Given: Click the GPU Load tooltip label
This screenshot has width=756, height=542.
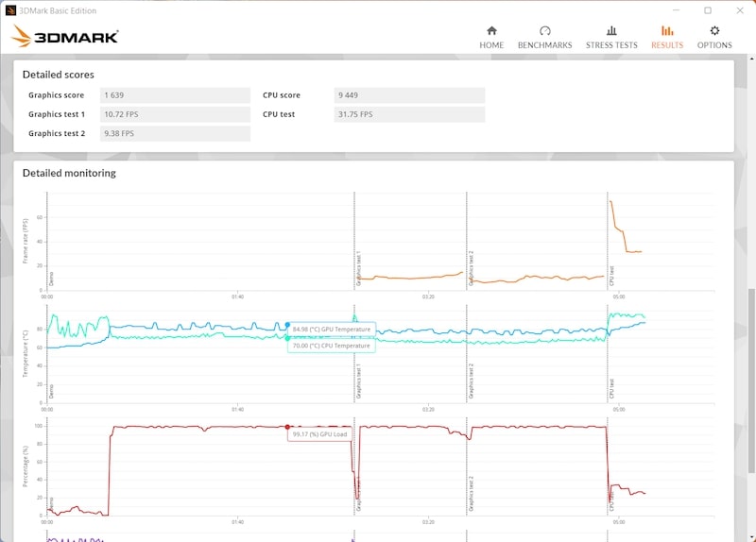Looking at the screenshot, I should [x=320, y=434].
